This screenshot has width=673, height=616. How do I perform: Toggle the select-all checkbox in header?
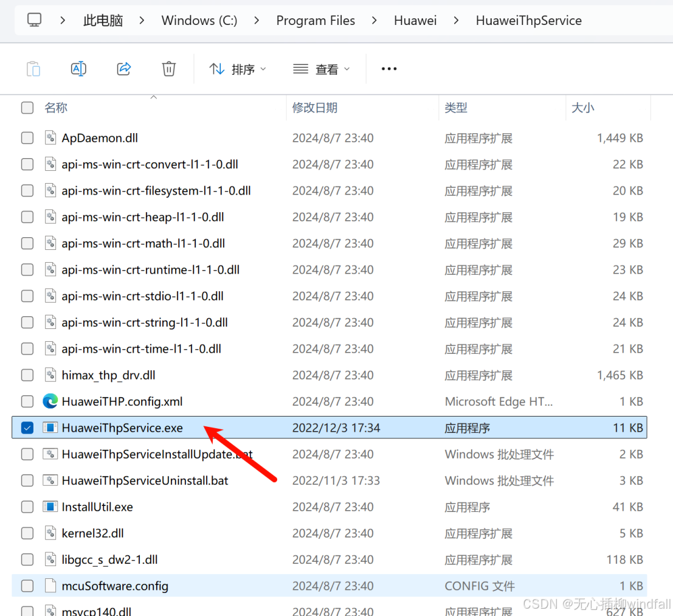(x=27, y=108)
